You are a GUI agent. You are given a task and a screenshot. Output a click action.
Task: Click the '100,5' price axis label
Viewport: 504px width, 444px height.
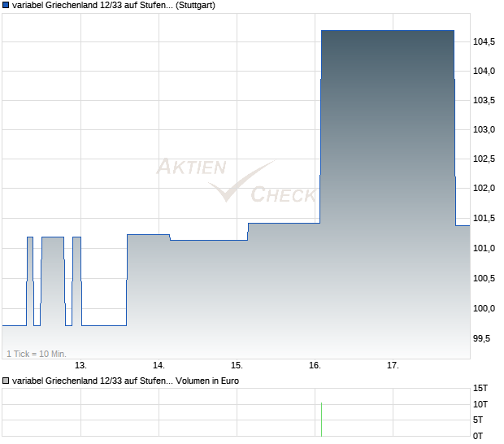[484, 278]
